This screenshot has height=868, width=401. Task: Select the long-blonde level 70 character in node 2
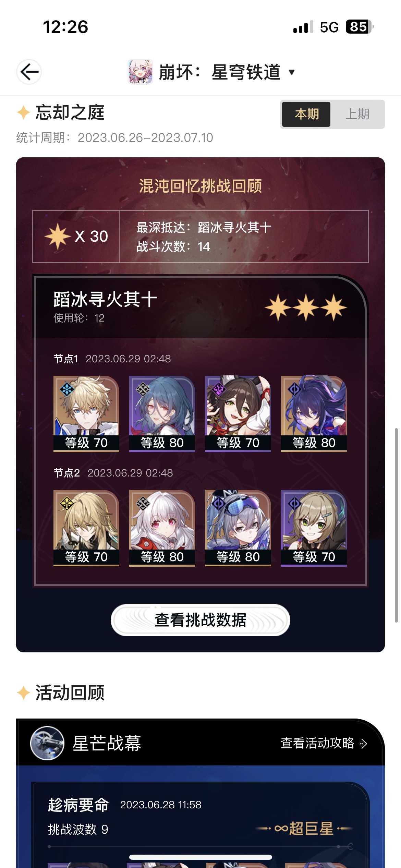coord(86,528)
